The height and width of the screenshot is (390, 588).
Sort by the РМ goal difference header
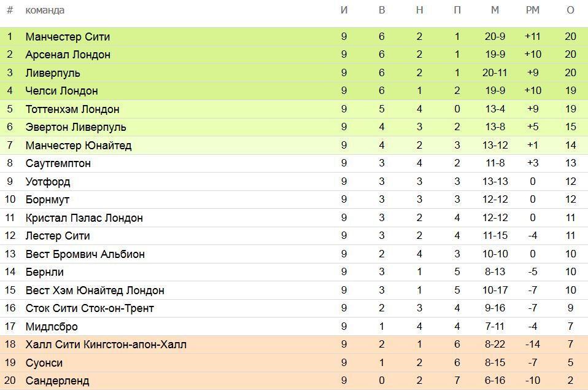[533, 10]
